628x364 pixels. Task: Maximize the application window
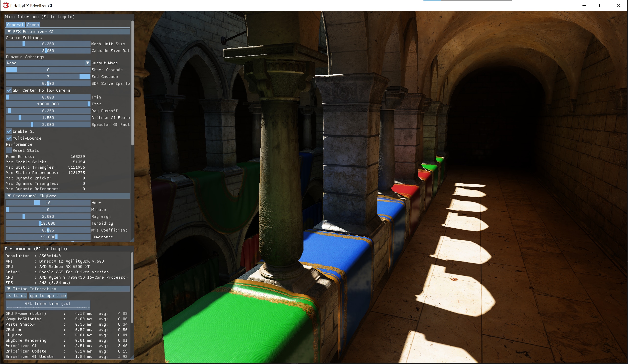pos(601,5)
